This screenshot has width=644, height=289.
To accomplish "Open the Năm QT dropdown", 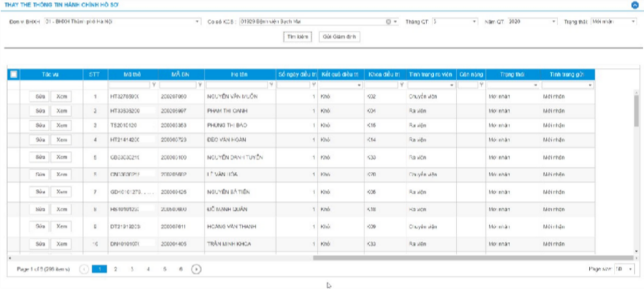I will pyautogui.click(x=554, y=22).
